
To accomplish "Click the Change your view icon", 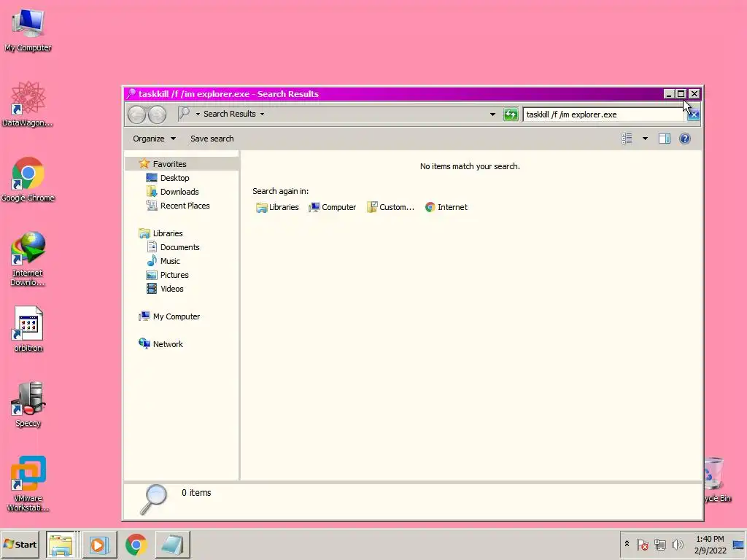I will (627, 139).
